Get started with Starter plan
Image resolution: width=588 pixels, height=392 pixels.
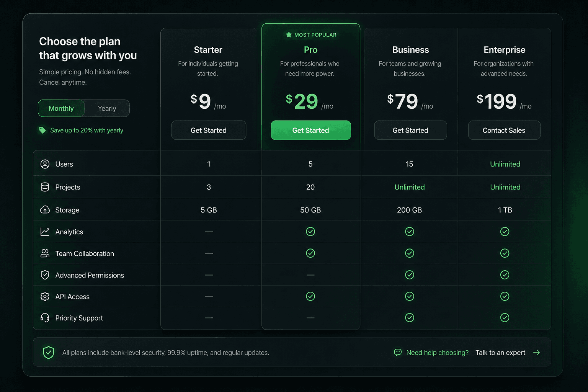(209, 130)
